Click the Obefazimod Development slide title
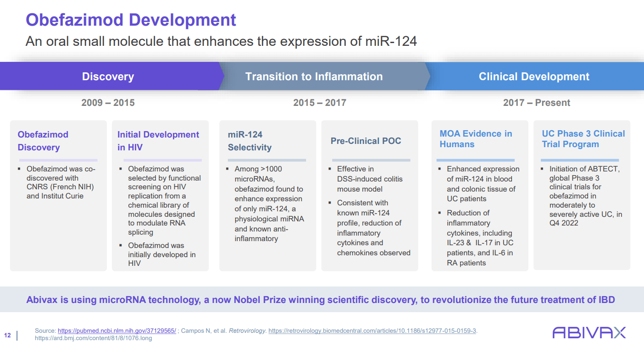Viewport: 644px width, 347px height. pyautogui.click(x=130, y=20)
